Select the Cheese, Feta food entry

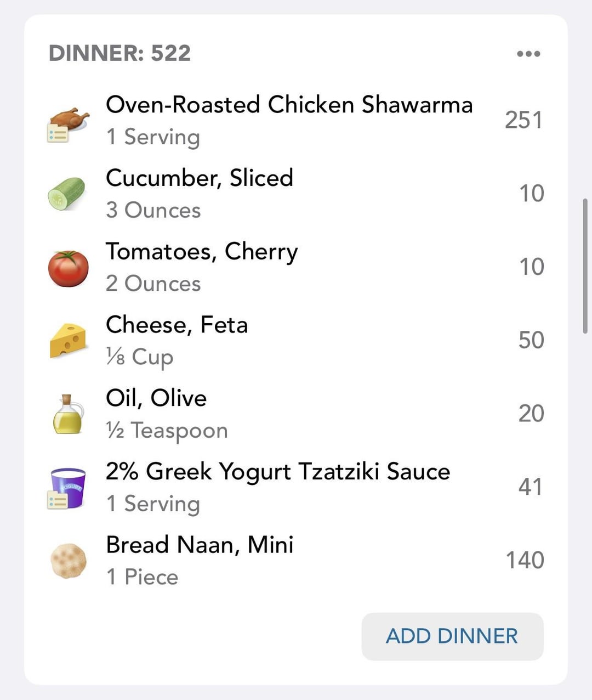click(x=296, y=340)
